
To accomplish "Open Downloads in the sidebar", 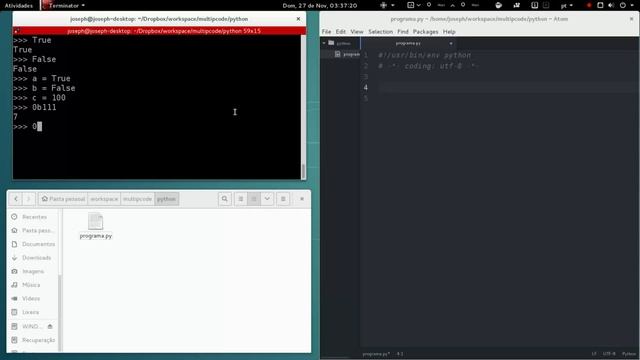I will 33,258.
